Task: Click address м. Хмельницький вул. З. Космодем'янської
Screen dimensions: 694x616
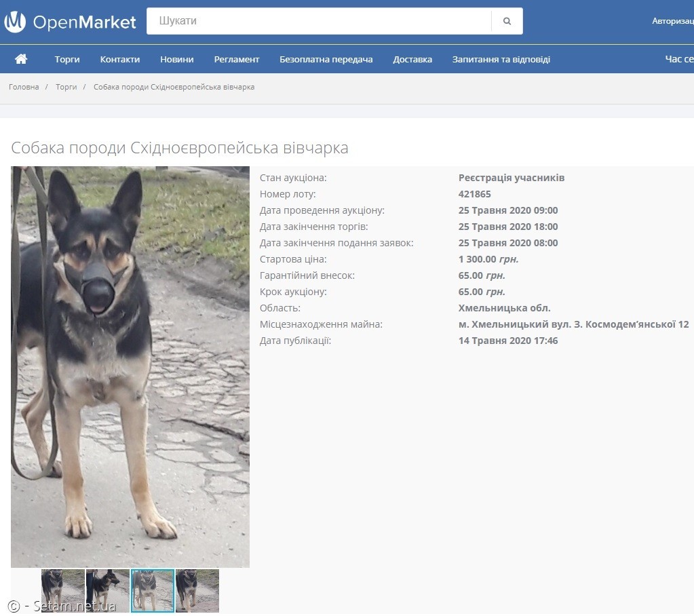Action: (574, 324)
